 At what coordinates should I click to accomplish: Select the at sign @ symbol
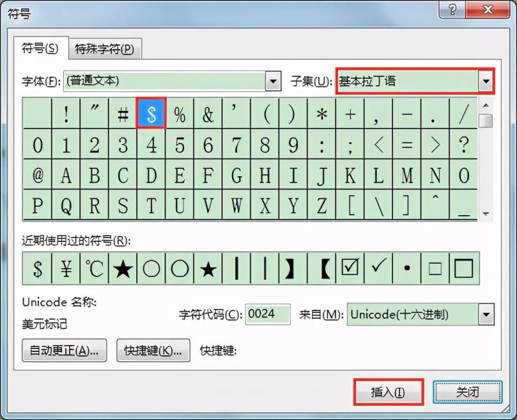click(37, 174)
